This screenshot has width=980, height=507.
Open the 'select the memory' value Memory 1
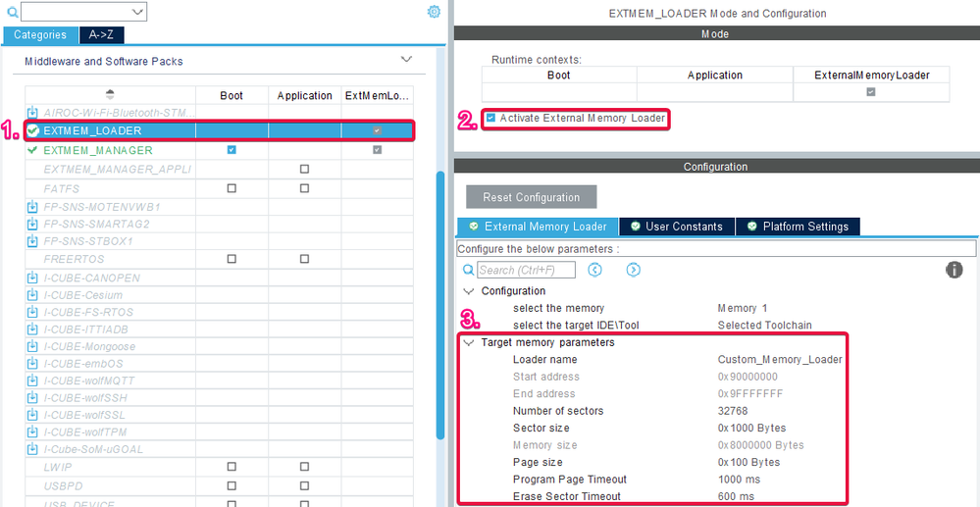[743, 308]
